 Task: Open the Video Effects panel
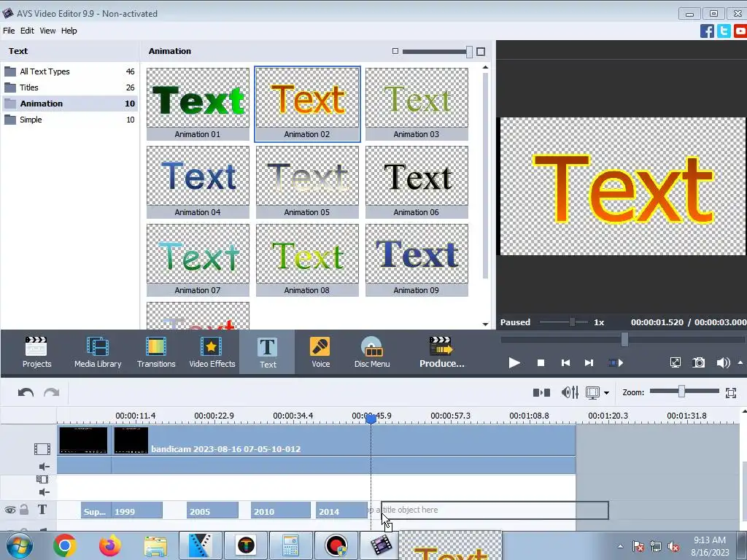coord(212,352)
